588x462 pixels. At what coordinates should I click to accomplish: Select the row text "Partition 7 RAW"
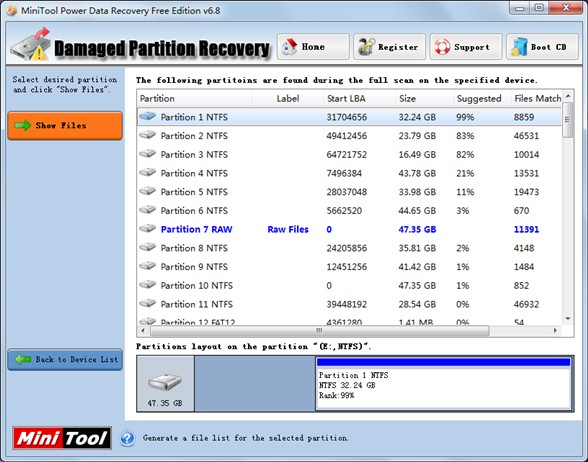point(196,230)
